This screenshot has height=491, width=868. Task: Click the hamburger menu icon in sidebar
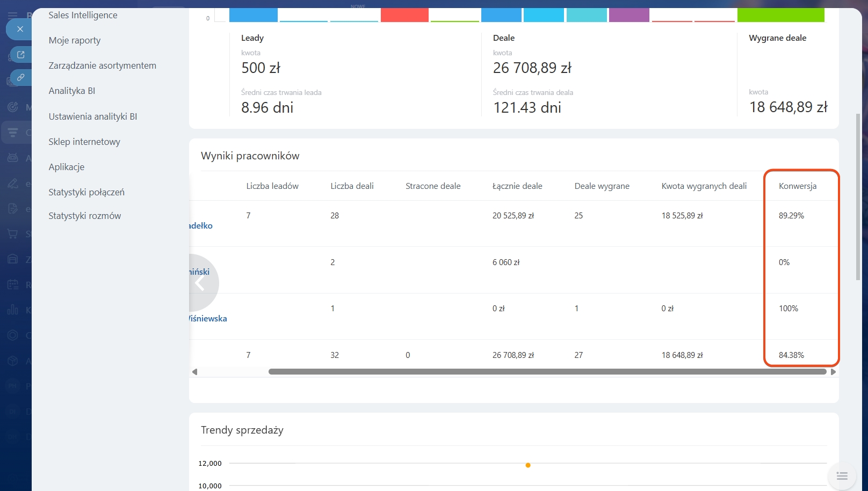[12, 15]
